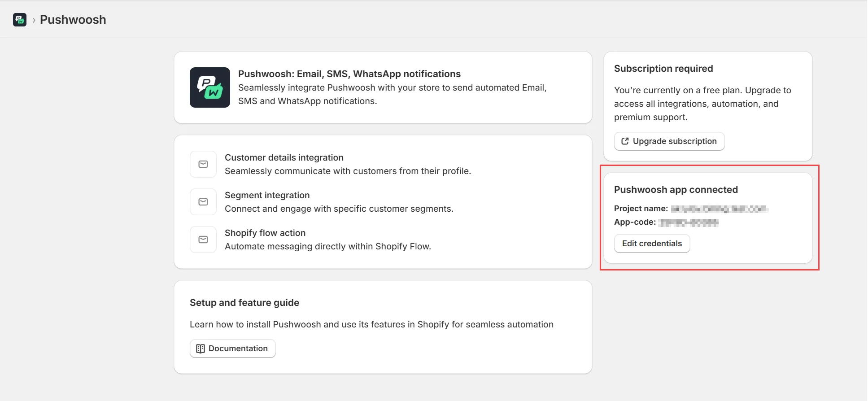Image resolution: width=868 pixels, height=401 pixels.
Task: Click the Customer details integration envelope icon
Action: coord(203,164)
